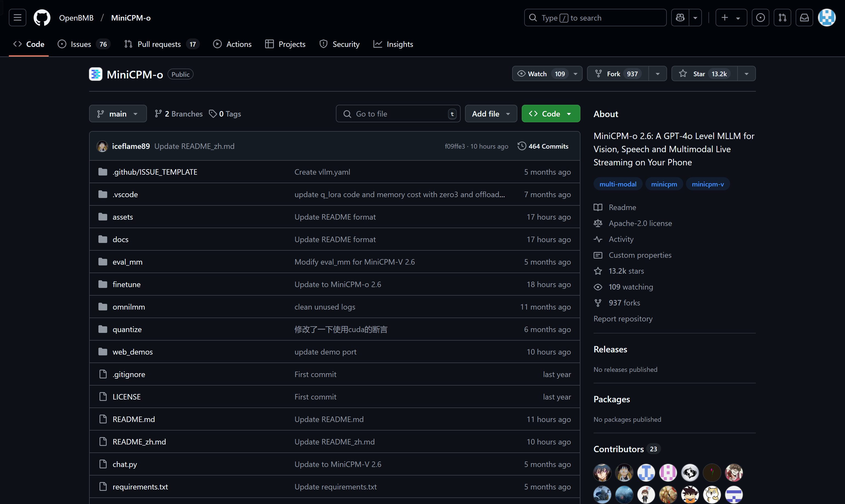Open the create new plus dropdown
Viewport: 845px width, 504px height.
coord(731,18)
